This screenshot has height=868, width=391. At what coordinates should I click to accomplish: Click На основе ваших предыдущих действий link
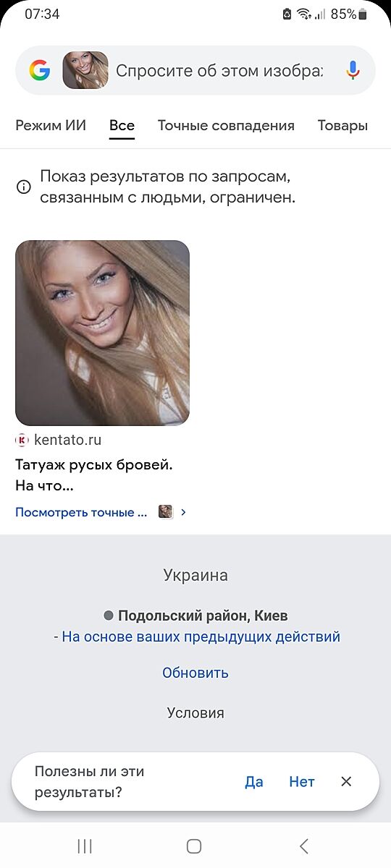coord(201,637)
